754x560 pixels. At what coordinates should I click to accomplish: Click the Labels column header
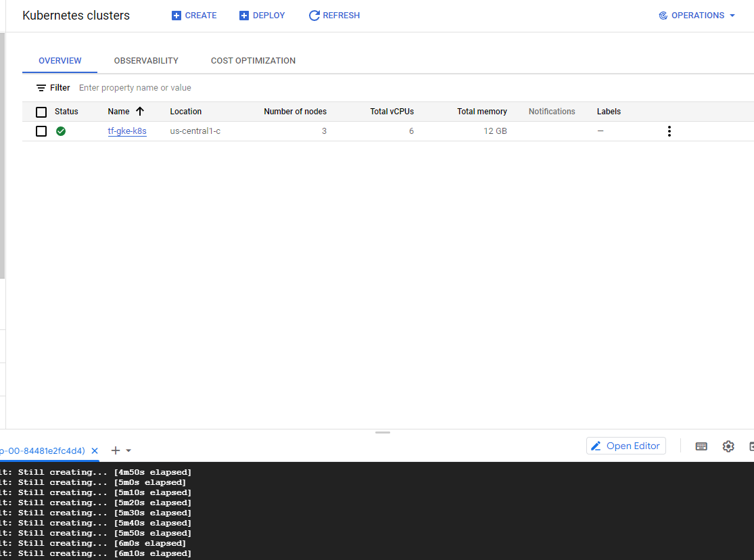pyautogui.click(x=609, y=111)
